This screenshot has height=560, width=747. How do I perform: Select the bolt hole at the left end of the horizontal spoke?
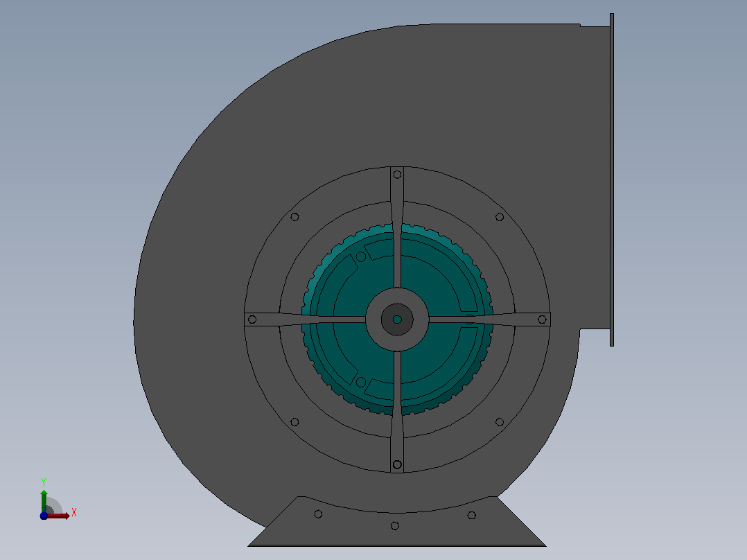(x=252, y=320)
